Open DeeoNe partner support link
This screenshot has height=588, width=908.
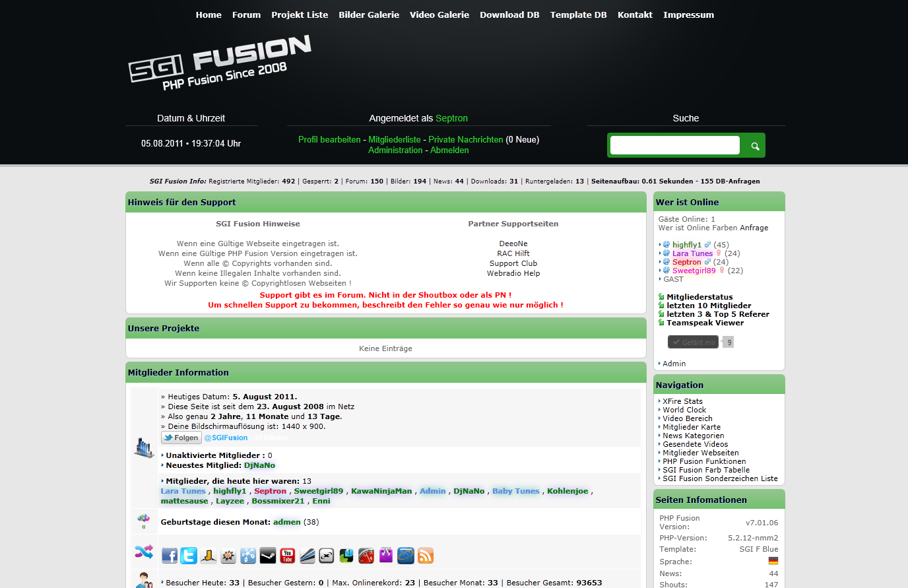(x=513, y=244)
